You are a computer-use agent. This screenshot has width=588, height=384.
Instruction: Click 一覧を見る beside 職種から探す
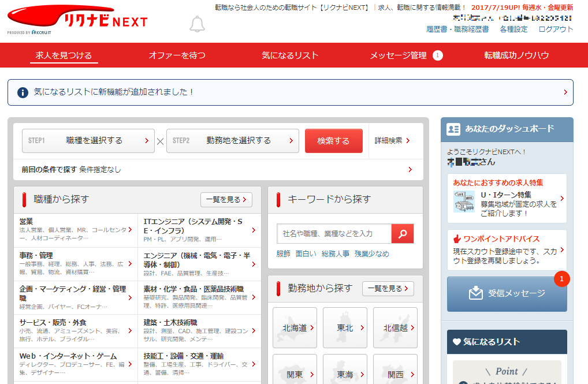click(x=226, y=199)
